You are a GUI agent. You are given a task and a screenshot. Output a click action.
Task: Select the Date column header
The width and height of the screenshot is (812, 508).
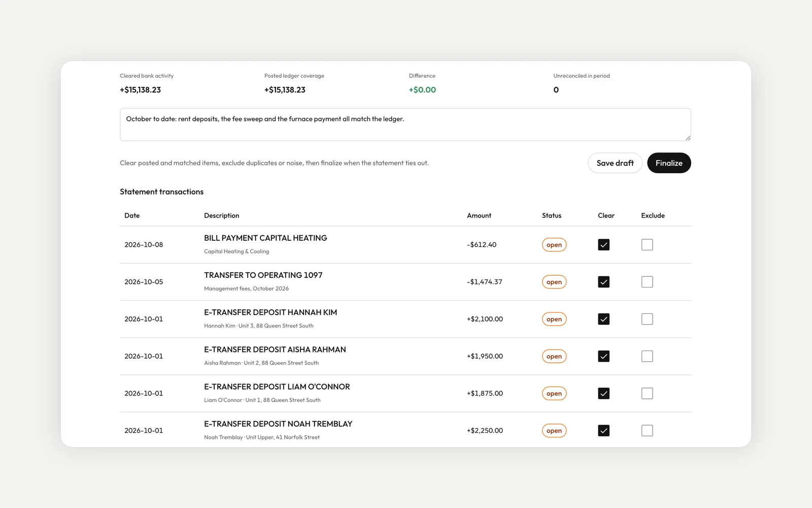click(x=132, y=215)
